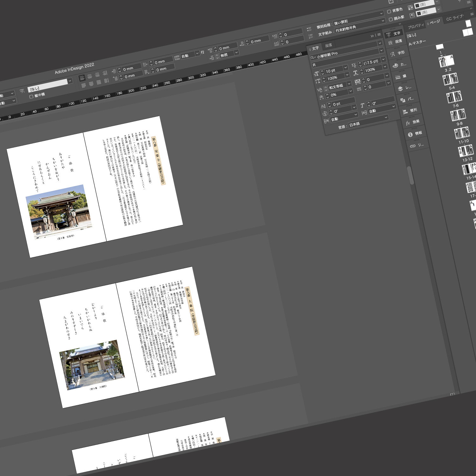This screenshot has width=476, height=476.
Task: Click the share icon at top
Action: point(391,2)
